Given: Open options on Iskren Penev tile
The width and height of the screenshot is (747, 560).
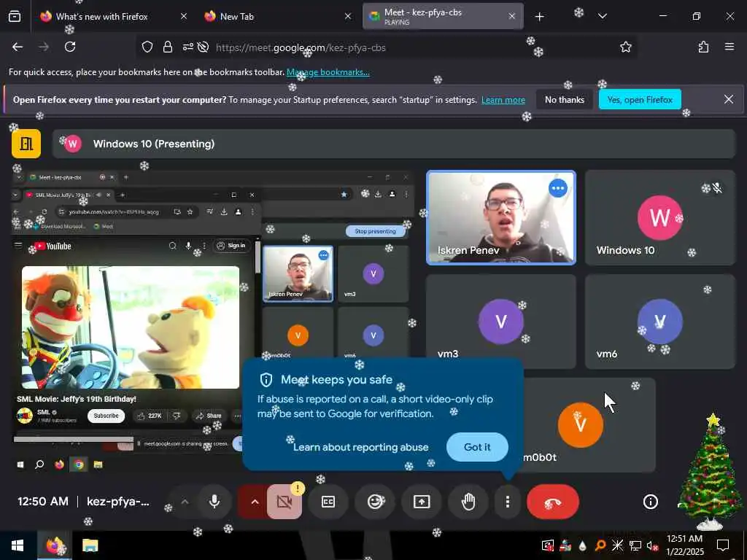Looking at the screenshot, I should 558,188.
